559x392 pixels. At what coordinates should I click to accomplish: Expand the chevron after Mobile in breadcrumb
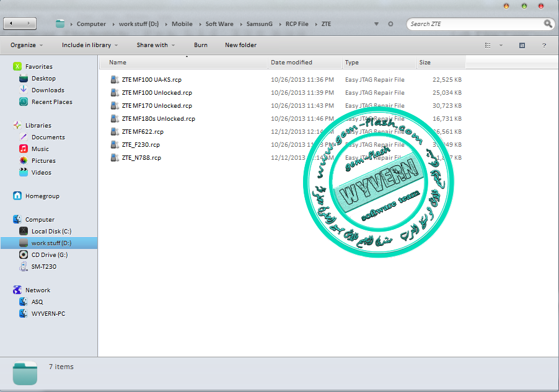point(200,24)
